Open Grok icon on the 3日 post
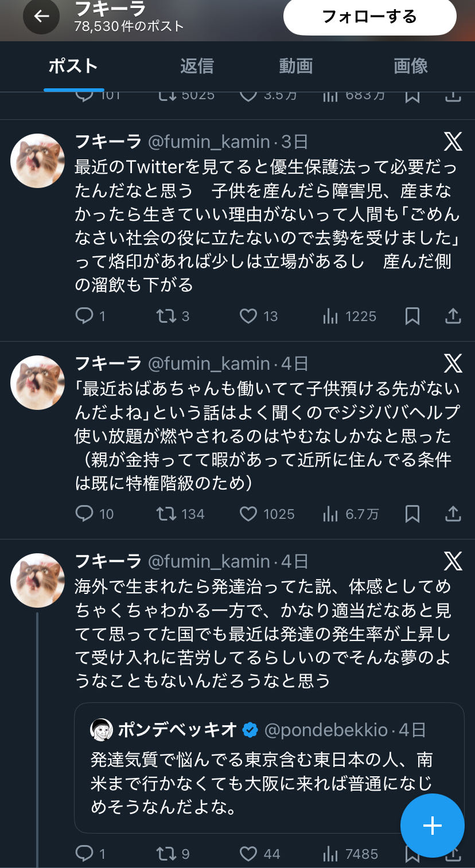The height and width of the screenshot is (868, 475). 453,142
